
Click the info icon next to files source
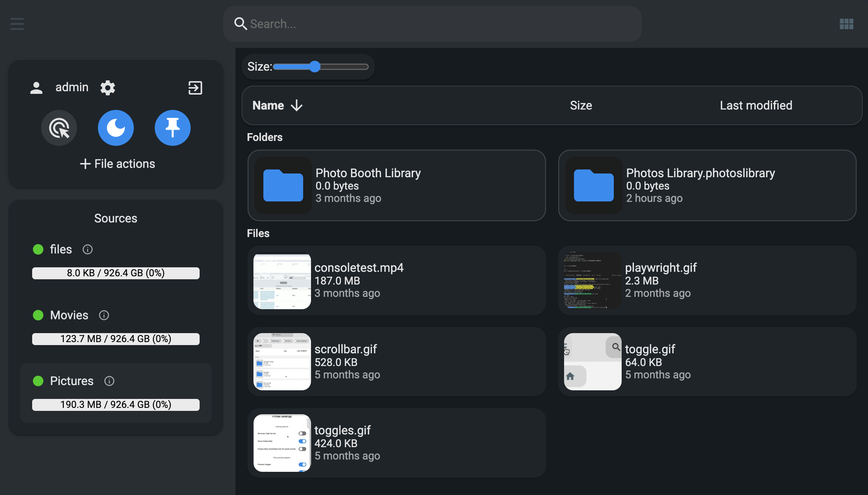87,249
